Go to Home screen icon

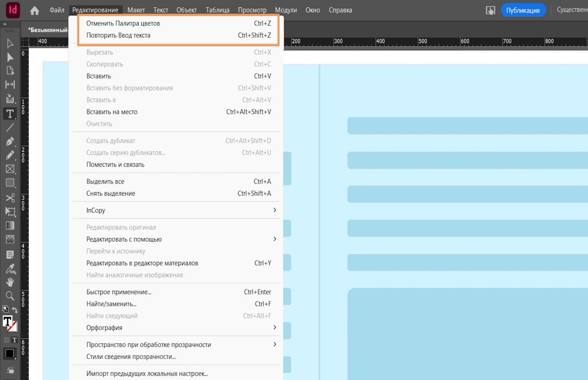(35, 10)
